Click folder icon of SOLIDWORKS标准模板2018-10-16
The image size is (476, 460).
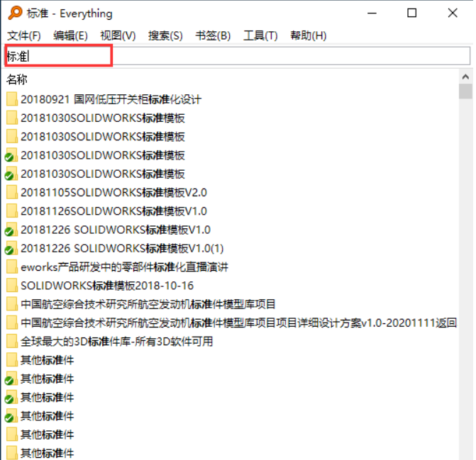pos(12,286)
